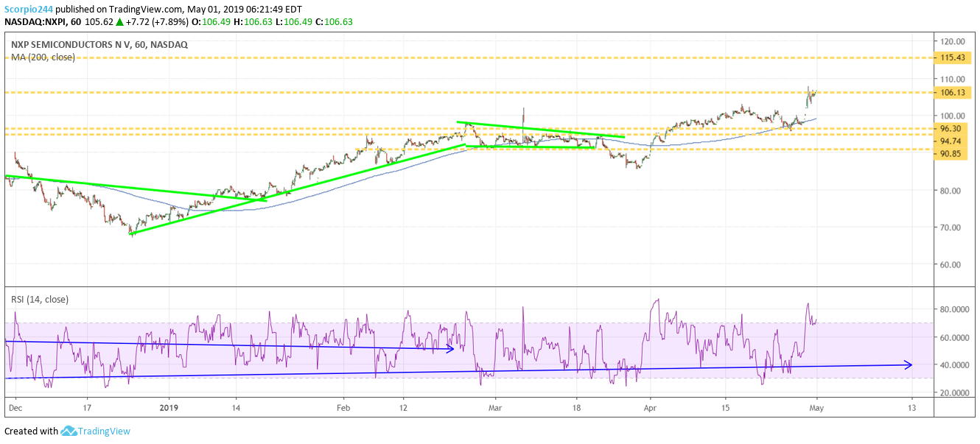Click the 70.00 price axis label
Screen dimensions: 980x444
[952, 228]
